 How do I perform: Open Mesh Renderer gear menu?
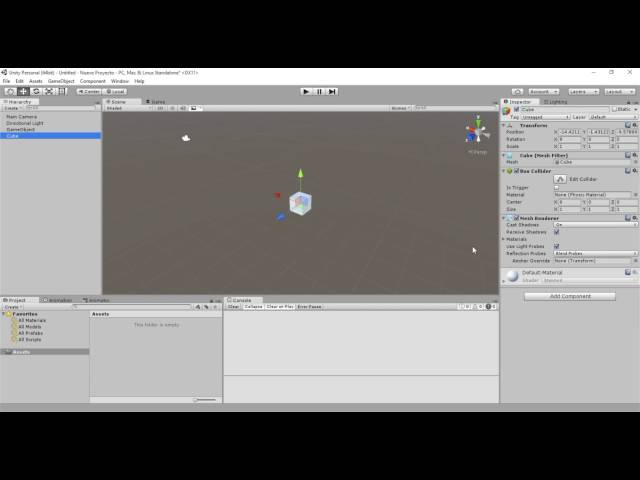635,218
